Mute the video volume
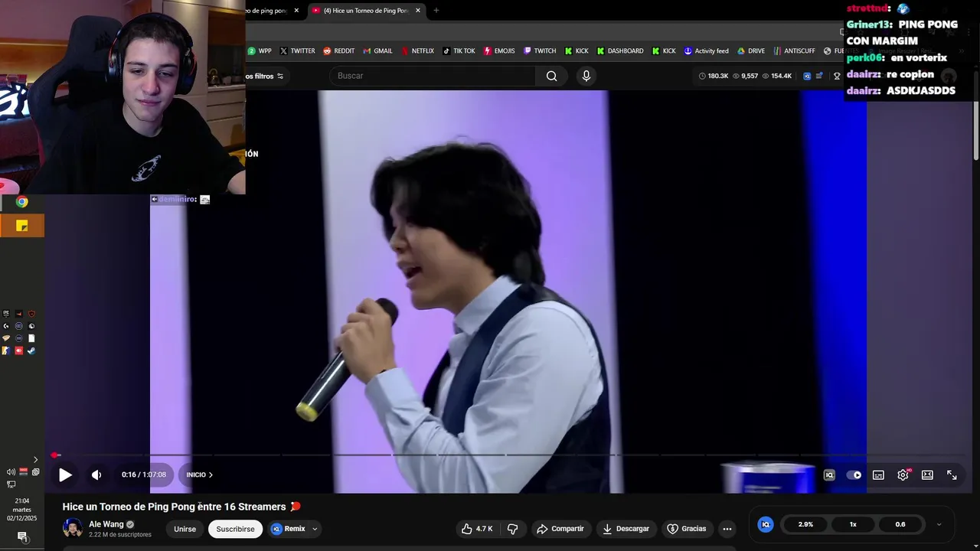Viewport: 980px width, 551px height. (96, 475)
